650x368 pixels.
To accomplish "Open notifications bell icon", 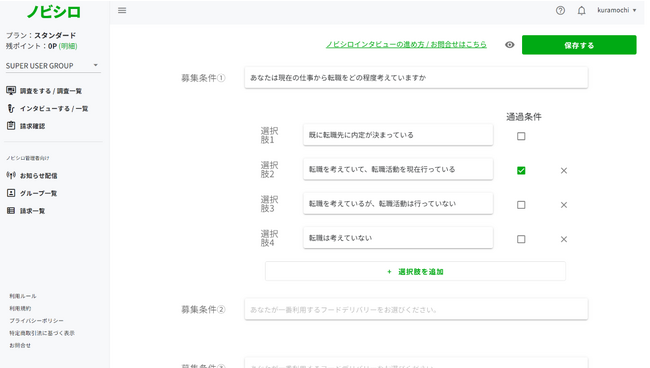I will pyautogui.click(x=582, y=11).
